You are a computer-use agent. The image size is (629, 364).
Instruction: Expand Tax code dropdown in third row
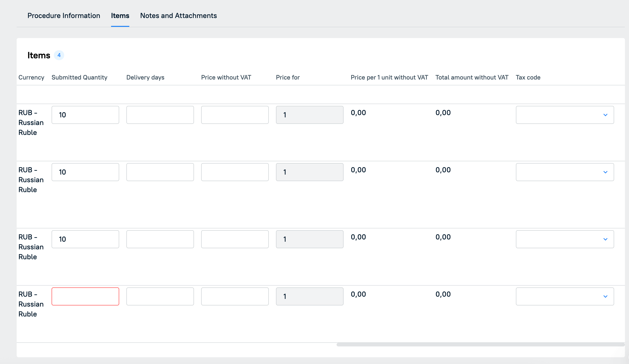[565, 239]
